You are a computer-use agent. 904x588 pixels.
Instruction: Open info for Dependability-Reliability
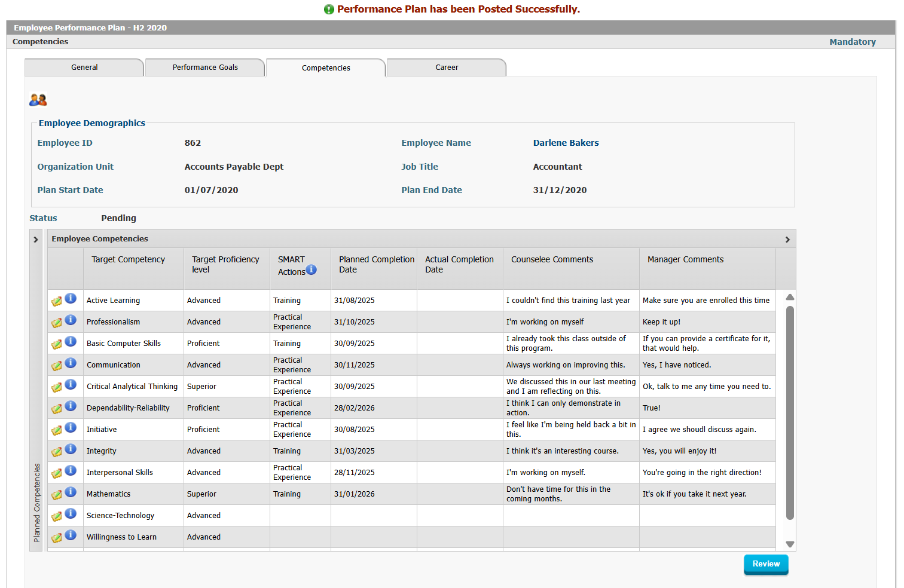71,406
